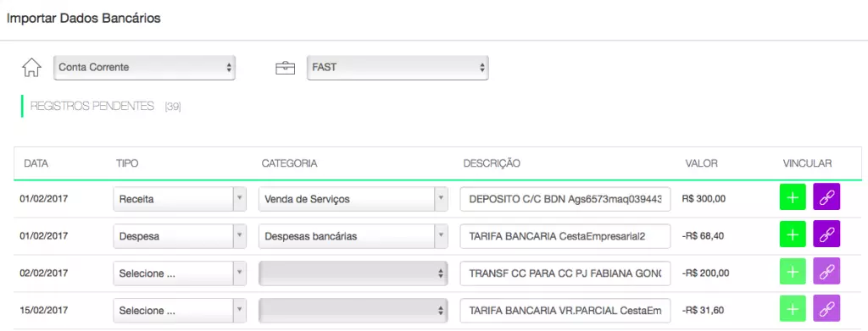Click the plus button for -R$ 31,60 row
The width and height of the screenshot is (868, 331).
coord(793,308)
